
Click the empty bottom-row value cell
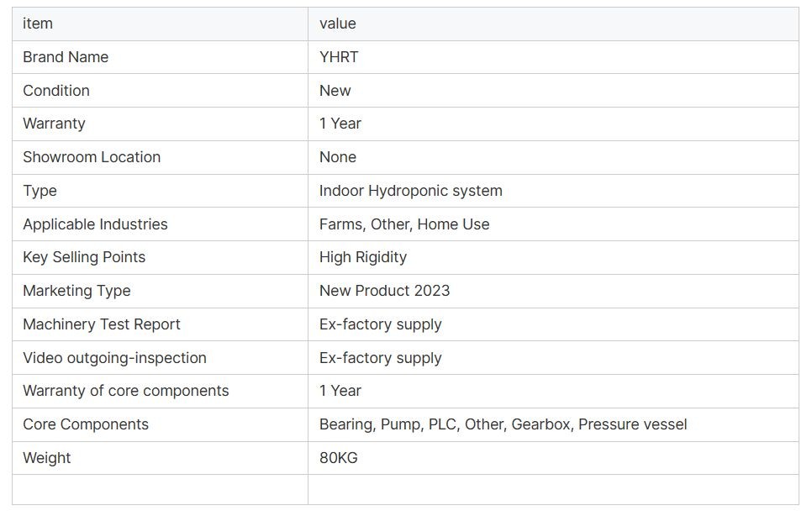click(x=553, y=490)
